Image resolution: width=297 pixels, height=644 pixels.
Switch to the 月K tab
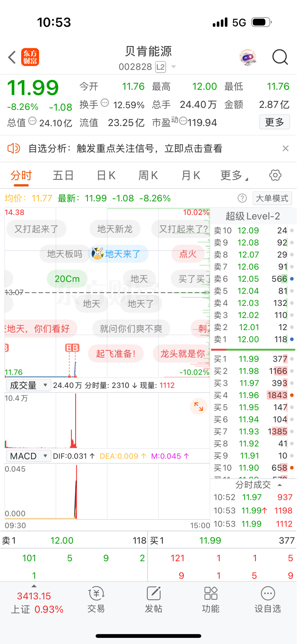point(191,176)
